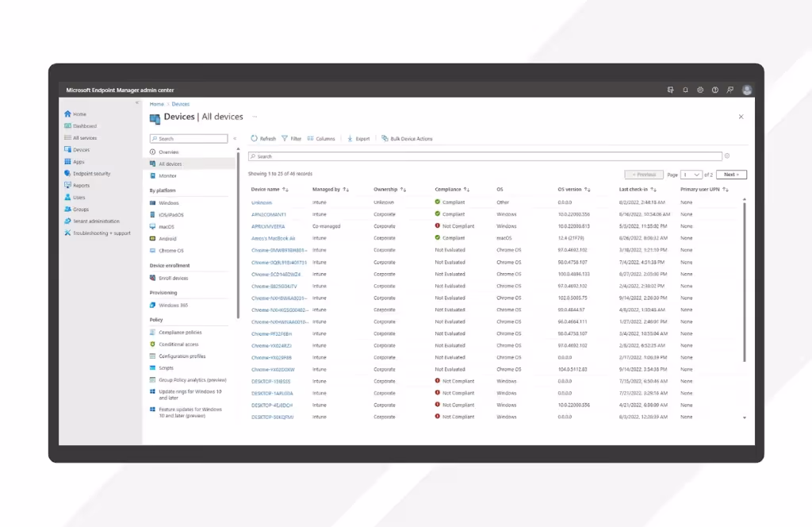Sort by OS version column
The height and width of the screenshot is (527, 812).
(574, 189)
